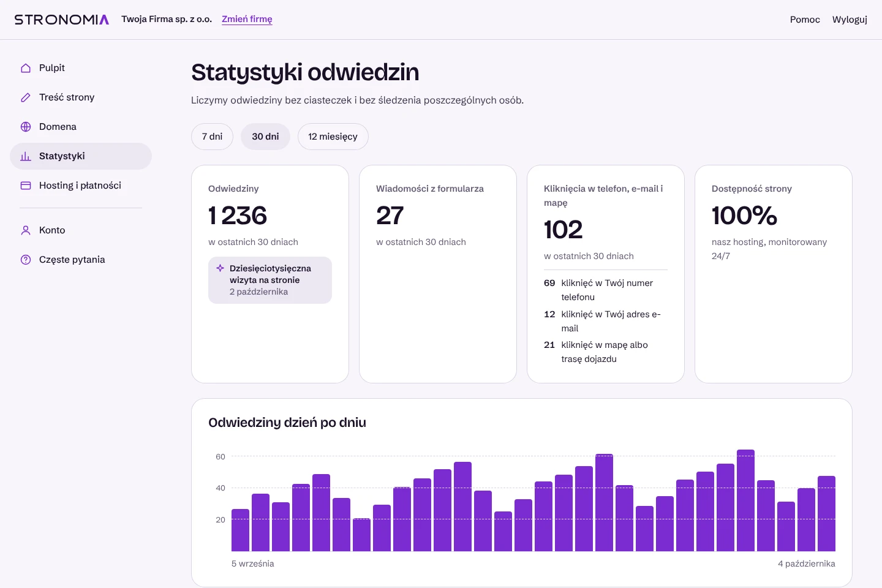
Task: Click the 69 phone number clicks row
Action: point(606,290)
